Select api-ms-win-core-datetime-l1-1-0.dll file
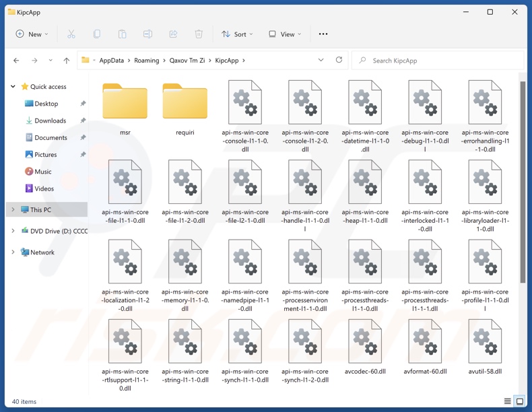532x412 pixels. [365, 116]
